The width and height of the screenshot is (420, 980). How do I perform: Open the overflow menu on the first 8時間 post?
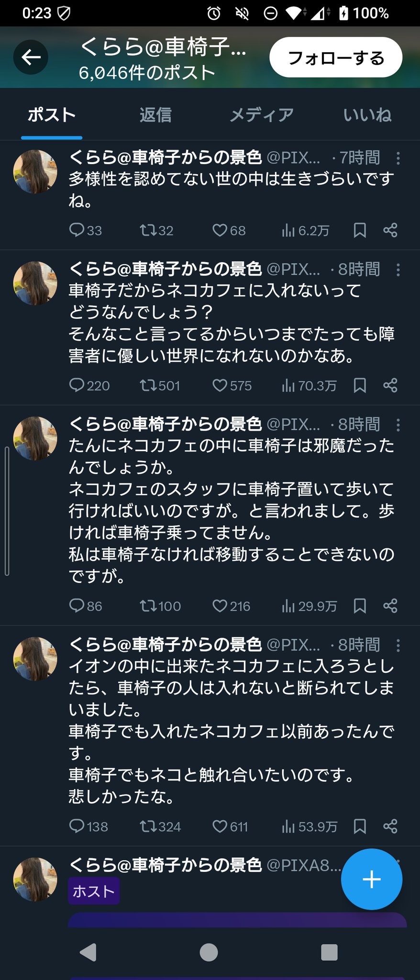pyautogui.click(x=398, y=270)
